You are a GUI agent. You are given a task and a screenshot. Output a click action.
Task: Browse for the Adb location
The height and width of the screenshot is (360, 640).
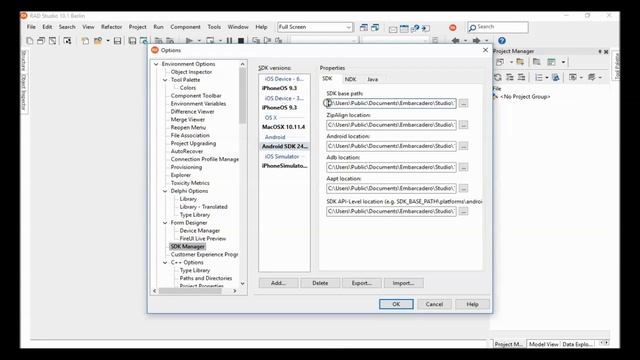click(x=463, y=167)
